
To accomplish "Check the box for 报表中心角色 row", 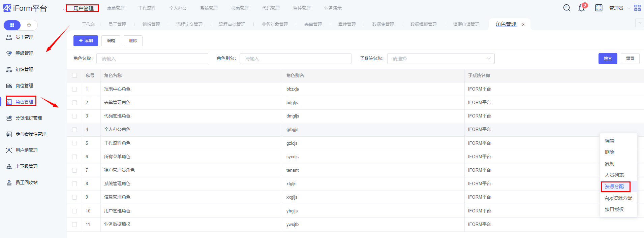I will coord(74,89).
